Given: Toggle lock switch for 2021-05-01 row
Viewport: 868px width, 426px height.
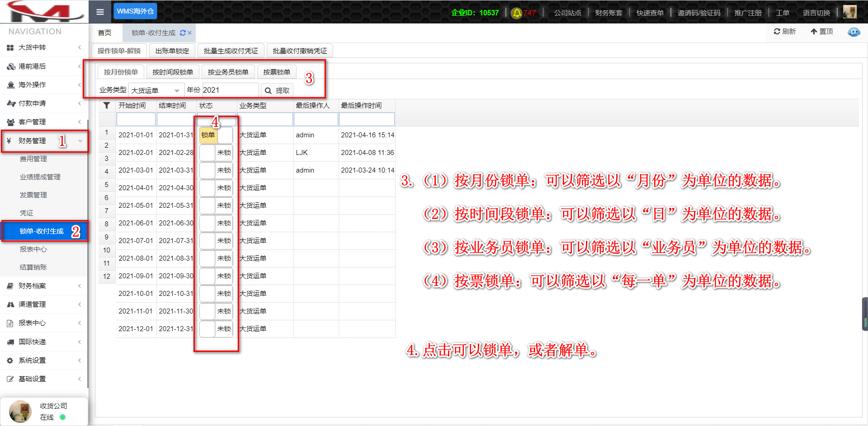Looking at the screenshot, I should [216, 206].
